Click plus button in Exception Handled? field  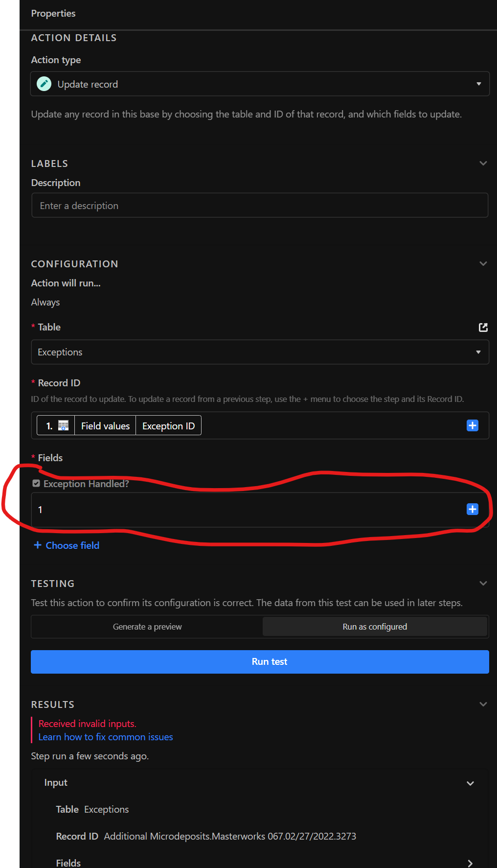(472, 509)
